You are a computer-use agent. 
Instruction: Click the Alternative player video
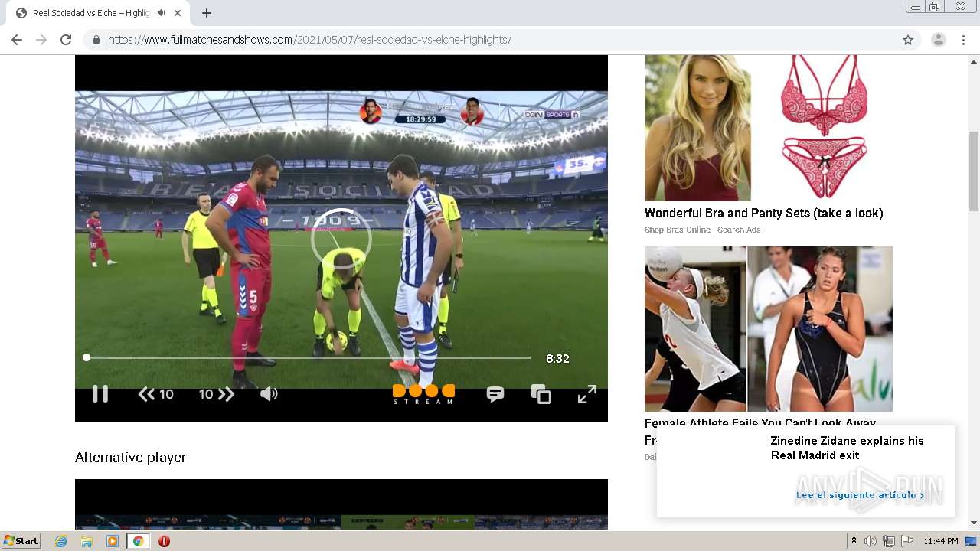coord(341,504)
